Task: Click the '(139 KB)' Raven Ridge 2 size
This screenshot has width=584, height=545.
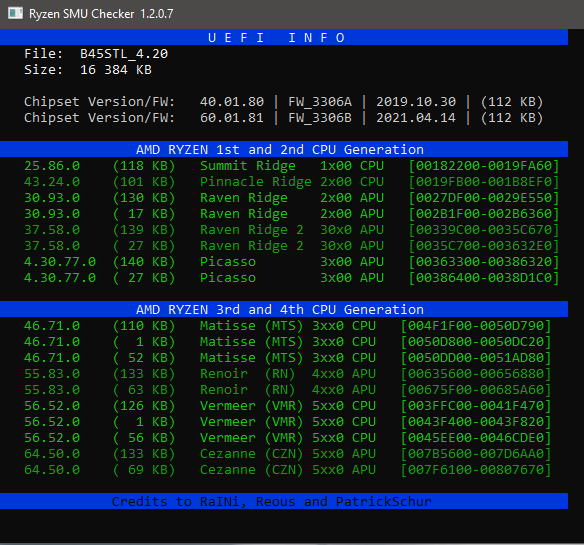Action: 144,230
